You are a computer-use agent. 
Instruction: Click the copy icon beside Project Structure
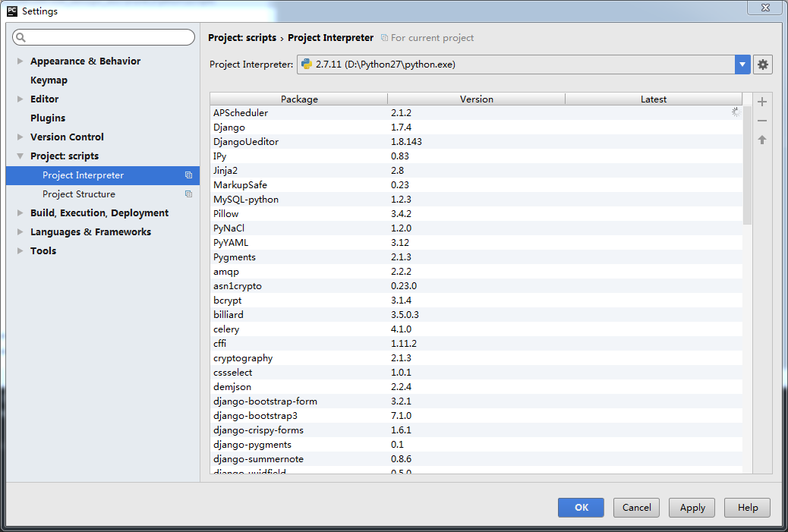coord(188,194)
